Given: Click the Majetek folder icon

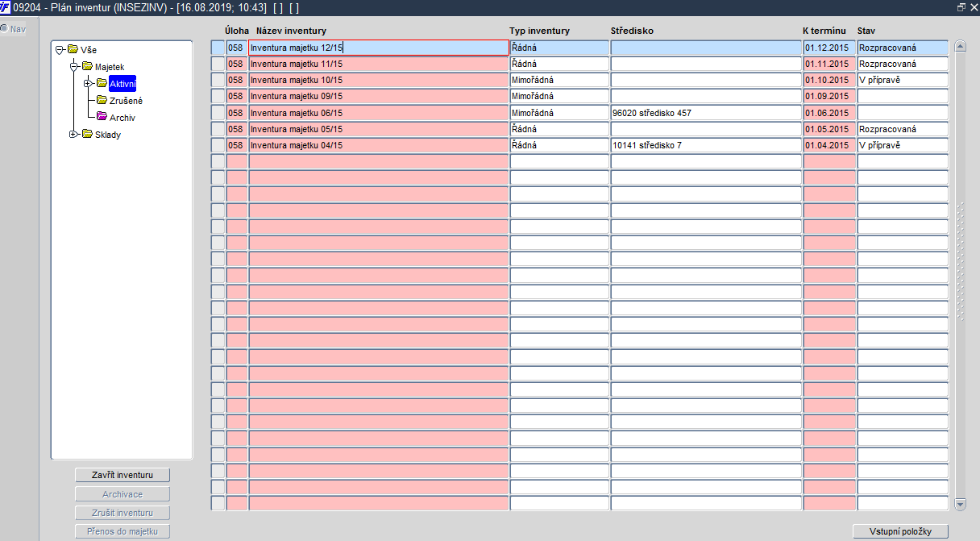Looking at the screenshot, I should point(87,66).
